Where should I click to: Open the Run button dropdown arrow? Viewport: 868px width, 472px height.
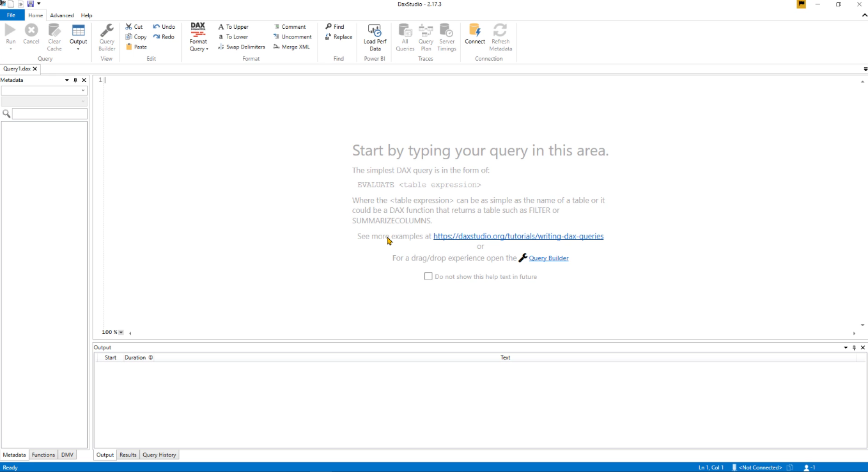pos(10,49)
